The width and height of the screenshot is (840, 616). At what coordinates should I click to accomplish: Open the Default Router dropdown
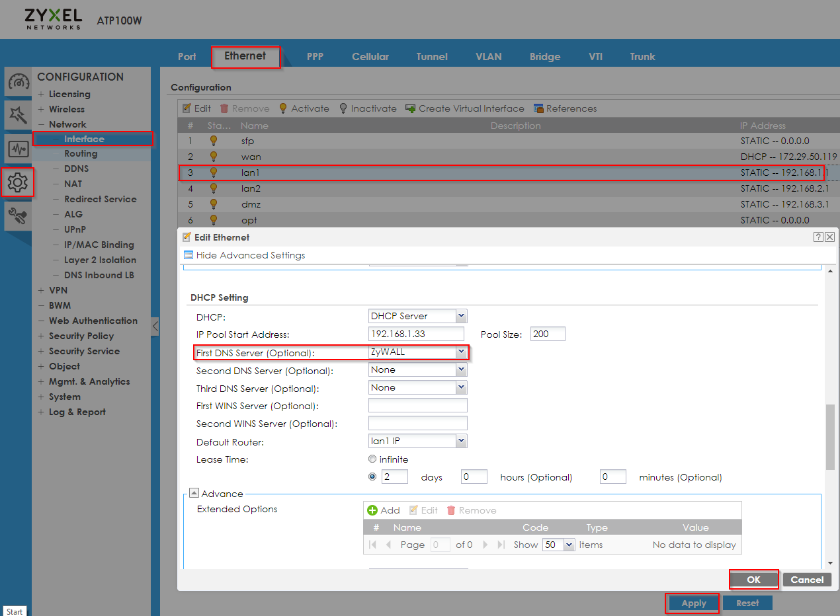(x=462, y=440)
